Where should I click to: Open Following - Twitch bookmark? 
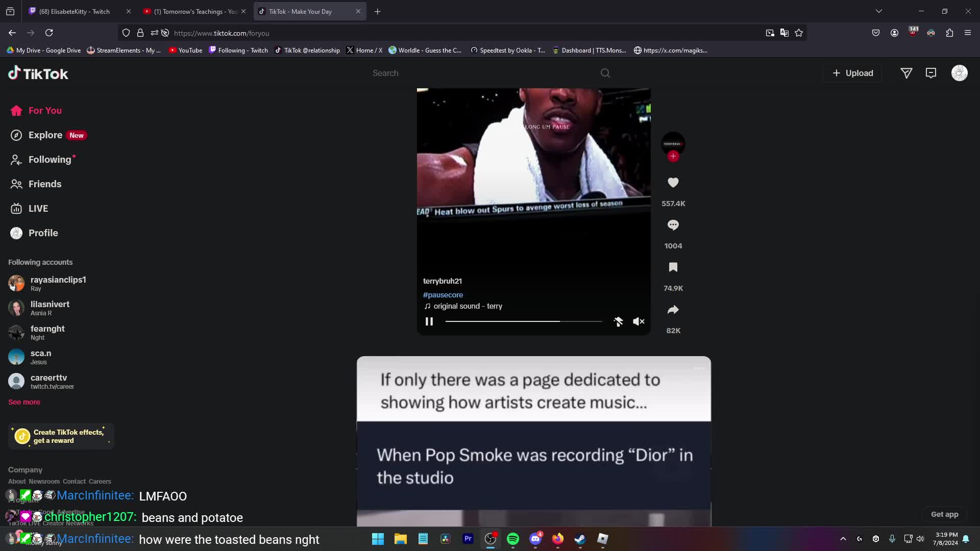click(238, 50)
